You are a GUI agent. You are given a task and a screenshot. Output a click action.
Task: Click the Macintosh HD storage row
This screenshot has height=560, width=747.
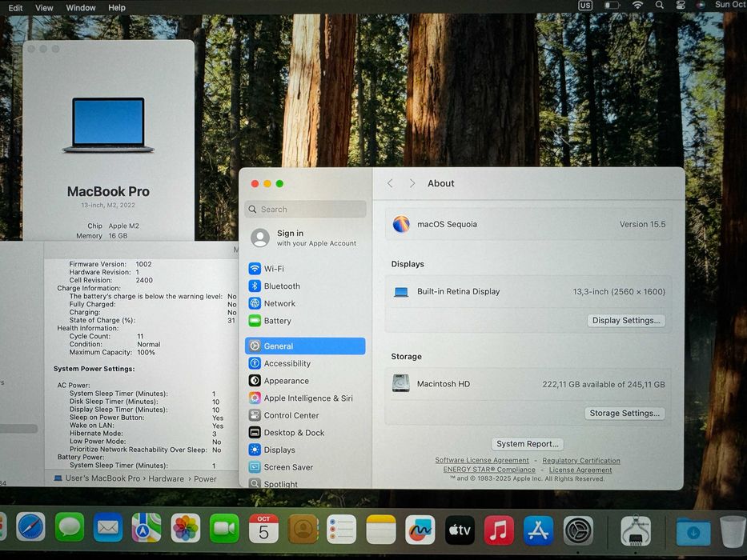point(528,384)
